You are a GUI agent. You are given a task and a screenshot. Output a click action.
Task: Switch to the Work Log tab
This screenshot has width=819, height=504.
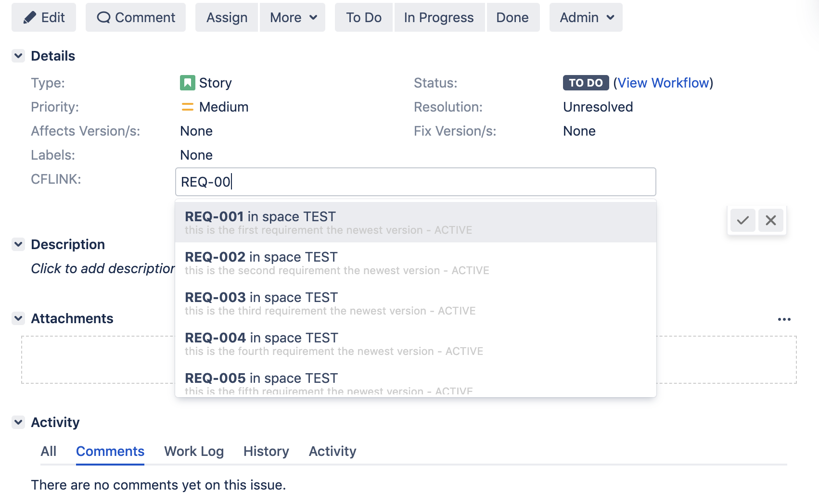[x=193, y=451]
